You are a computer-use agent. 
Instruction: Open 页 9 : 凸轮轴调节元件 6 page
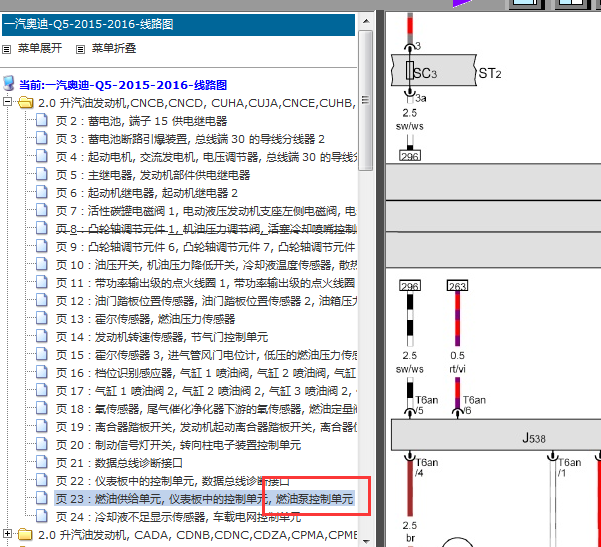[206, 247]
